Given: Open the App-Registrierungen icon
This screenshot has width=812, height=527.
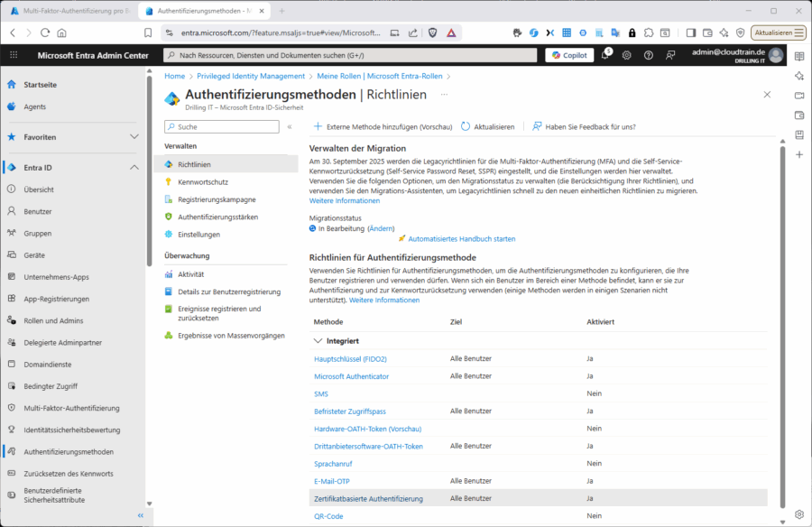Looking at the screenshot, I should point(12,299).
